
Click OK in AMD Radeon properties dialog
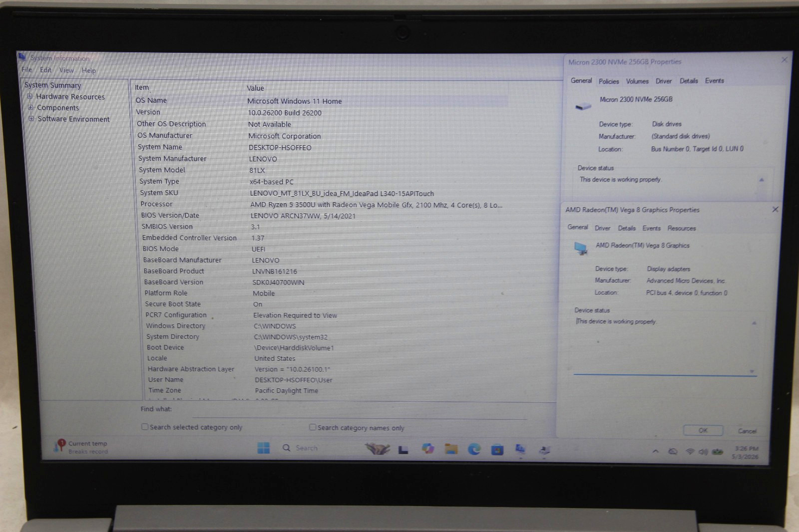click(703, 430)
